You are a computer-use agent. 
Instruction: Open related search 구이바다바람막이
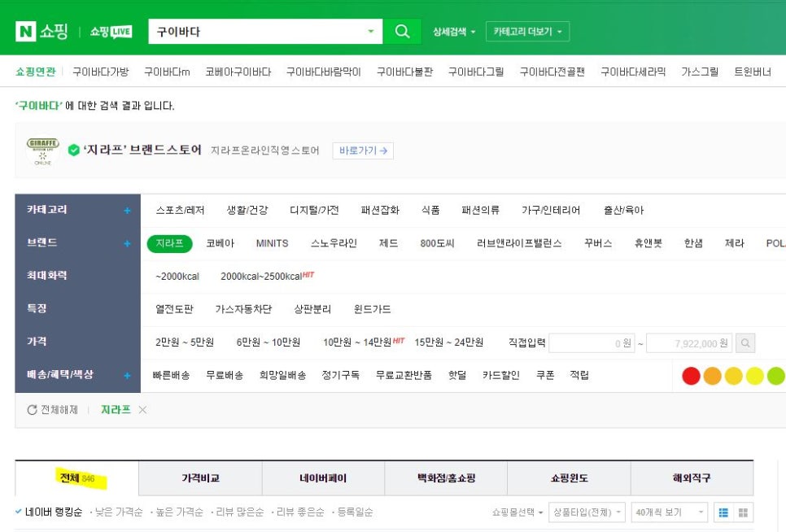[324, 72]
